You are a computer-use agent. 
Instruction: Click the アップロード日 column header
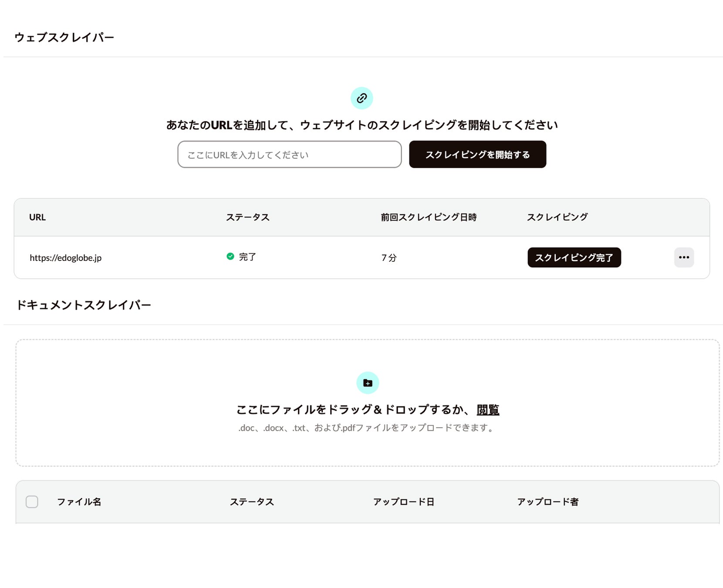pos(403,502)
